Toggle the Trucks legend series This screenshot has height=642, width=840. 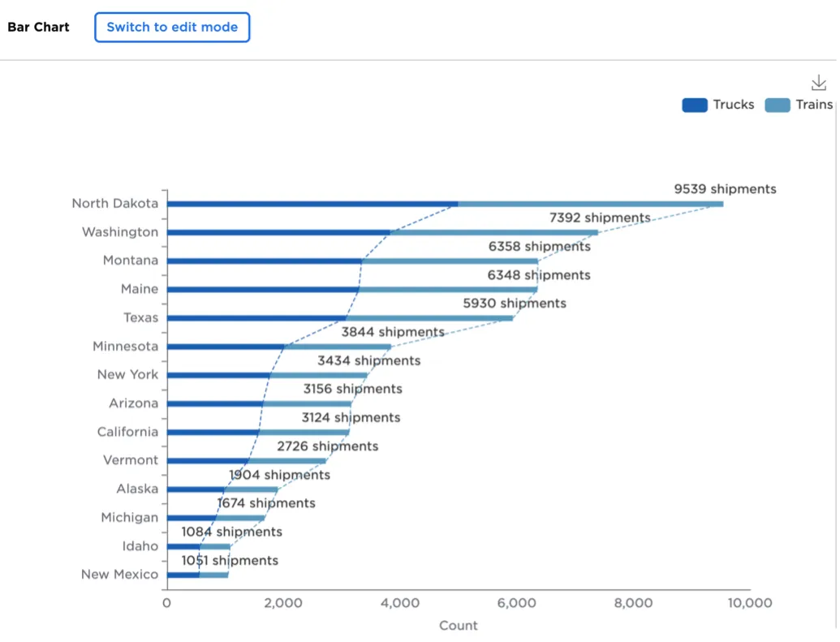pos(718,105)
